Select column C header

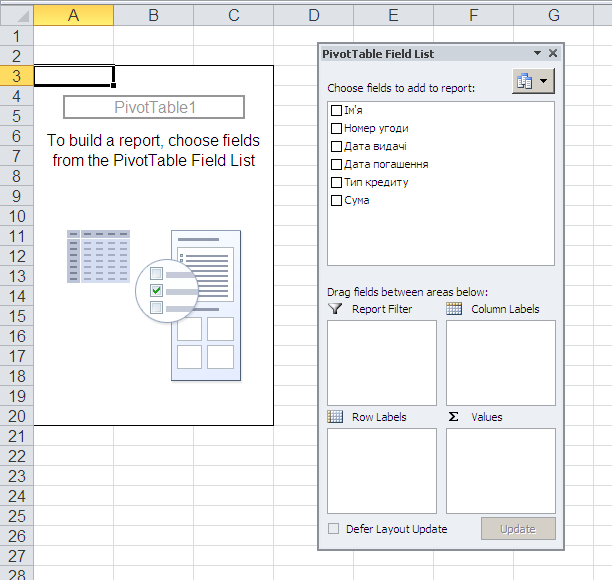point(233,15)
